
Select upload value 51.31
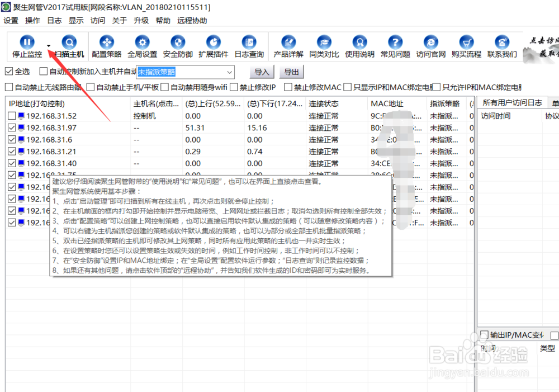tap(195, 127)
